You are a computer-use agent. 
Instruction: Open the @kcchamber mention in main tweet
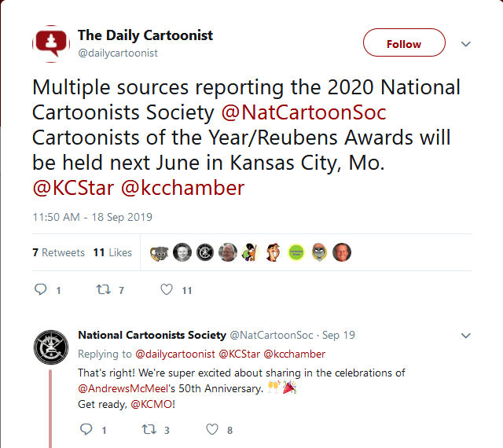(182, 188)
